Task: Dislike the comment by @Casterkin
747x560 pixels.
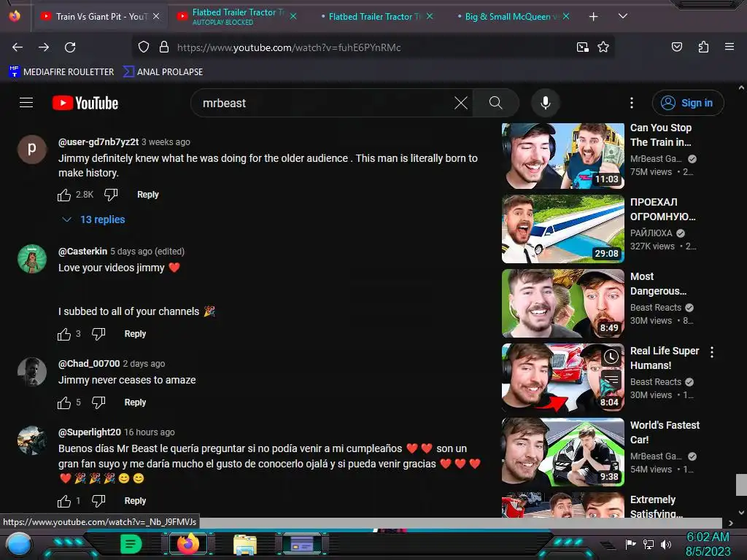Action: point(98,334)
